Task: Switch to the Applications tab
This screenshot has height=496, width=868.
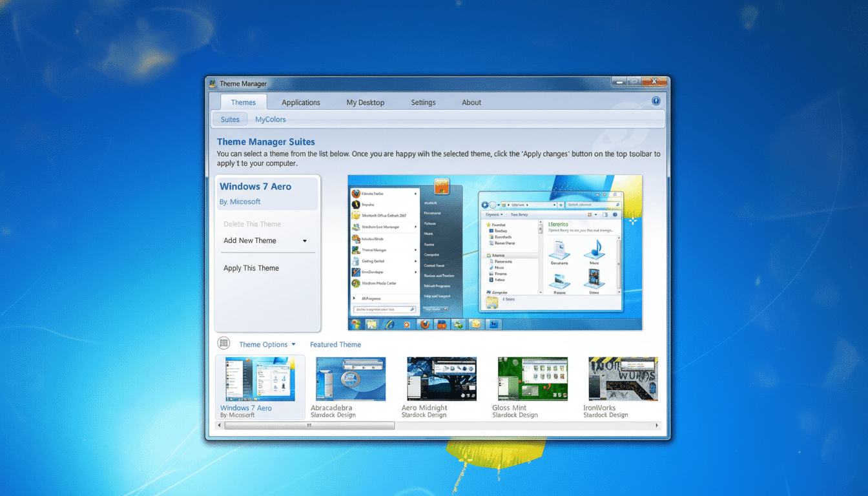Action: click(x=301, y=102)
